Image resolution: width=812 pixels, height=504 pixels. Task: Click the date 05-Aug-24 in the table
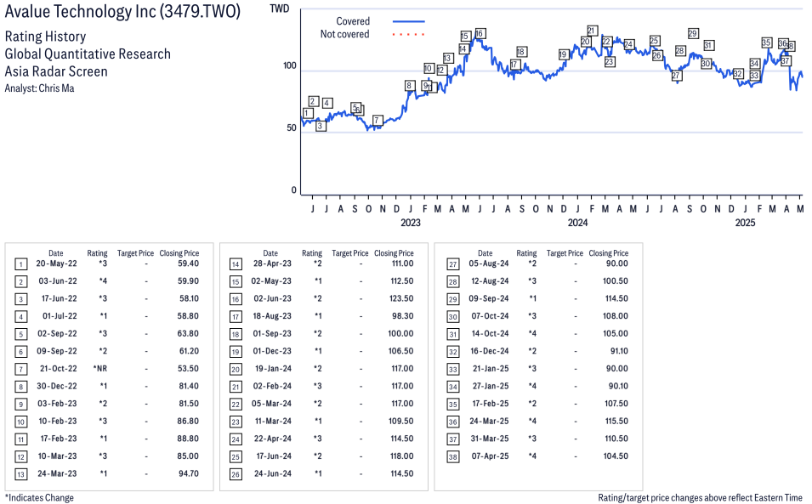(x=489, y=263)
